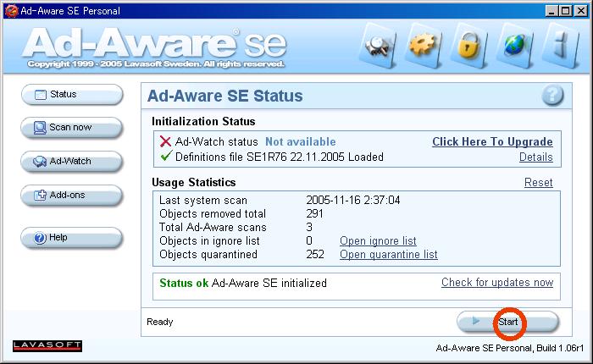This screenshot has width=593, height=364.
Task: Open Ad-Watch from the sidebar
Action: click(72, 162)
